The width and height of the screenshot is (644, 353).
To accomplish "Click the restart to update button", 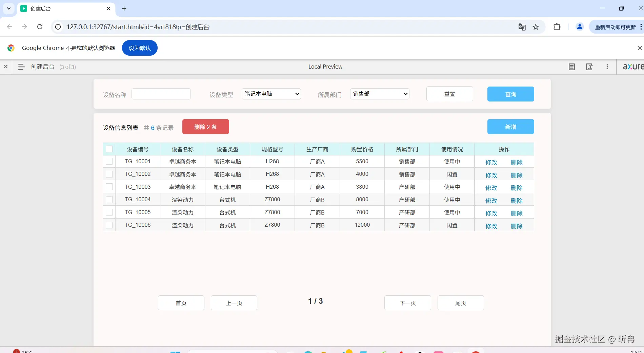I will tap(616, 27).
